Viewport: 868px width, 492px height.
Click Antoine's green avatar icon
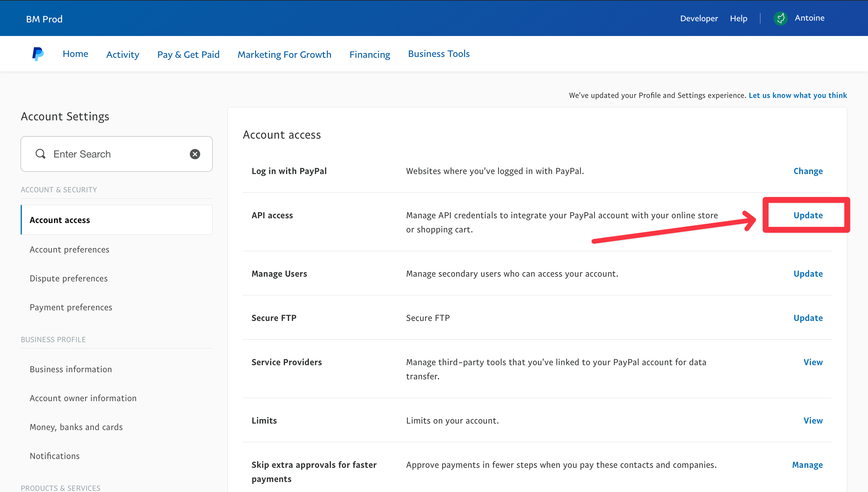[780, 18]
